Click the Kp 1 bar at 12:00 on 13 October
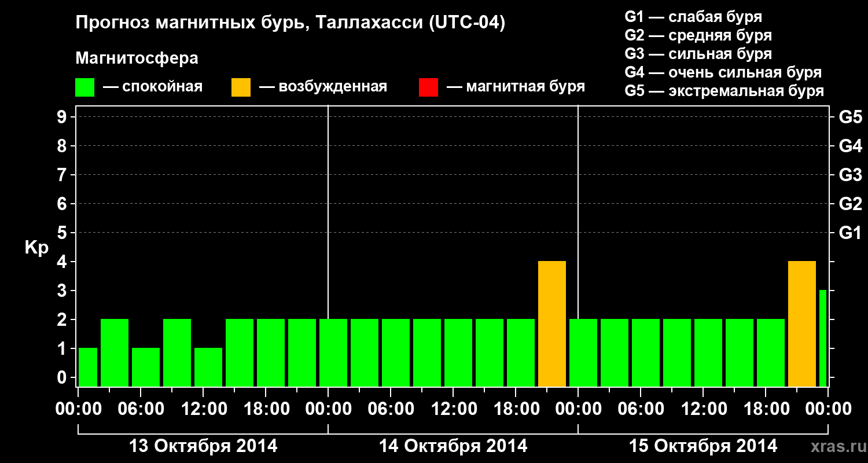Image resolution: width=868 pixels, height=463 pixels. coord(208,368)
